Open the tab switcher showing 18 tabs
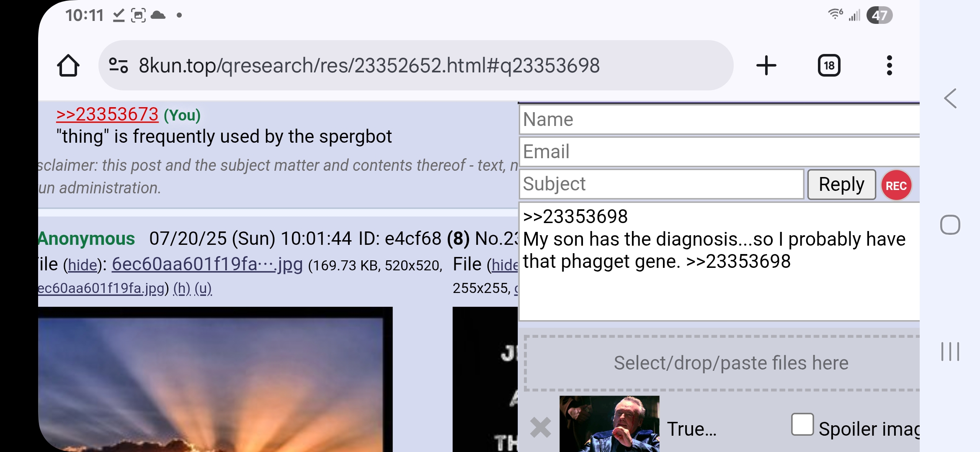 coord(829,66)
